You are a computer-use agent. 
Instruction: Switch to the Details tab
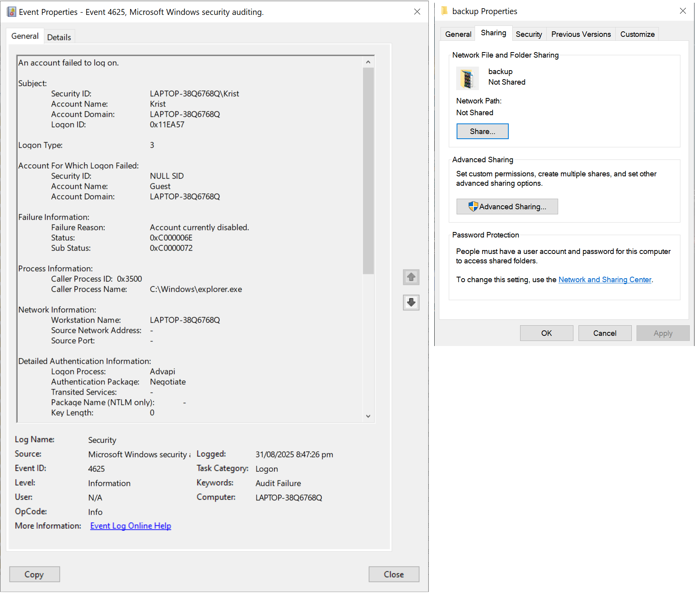click(59, 36)
